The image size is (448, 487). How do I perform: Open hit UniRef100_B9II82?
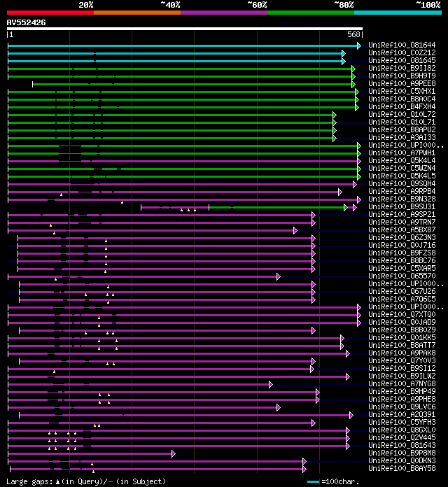[x=402, y=68]
